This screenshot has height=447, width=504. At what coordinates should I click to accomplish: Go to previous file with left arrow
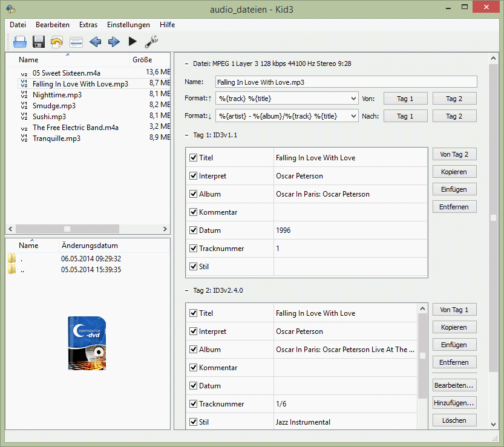tap(95, 42)
